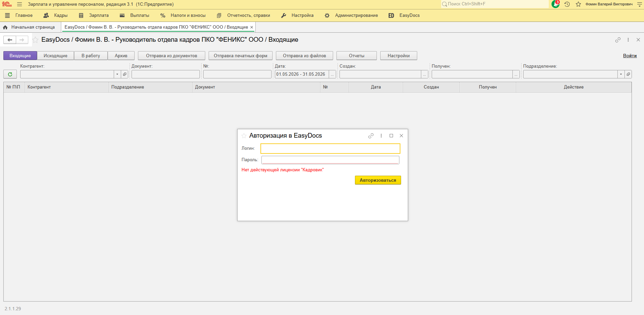Open the functions hamburger menu in title bar
This screenshot has height=315, width=644.
click(x=20, y=4)
